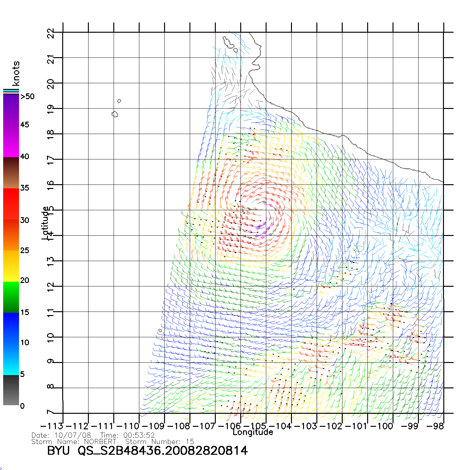Click the green 15-20 knots legend band
Image resolution: width=476 pixels, height=470 pixels.
tap(11, 297)
